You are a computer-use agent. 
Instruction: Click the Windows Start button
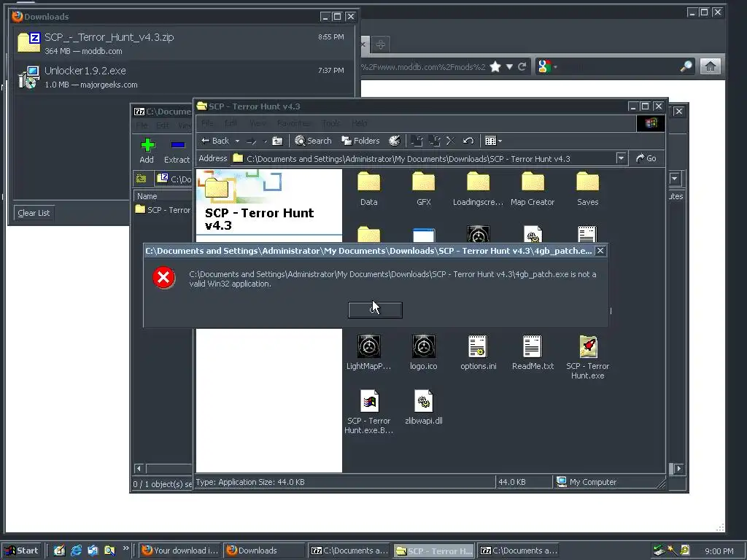coord(22,551)
